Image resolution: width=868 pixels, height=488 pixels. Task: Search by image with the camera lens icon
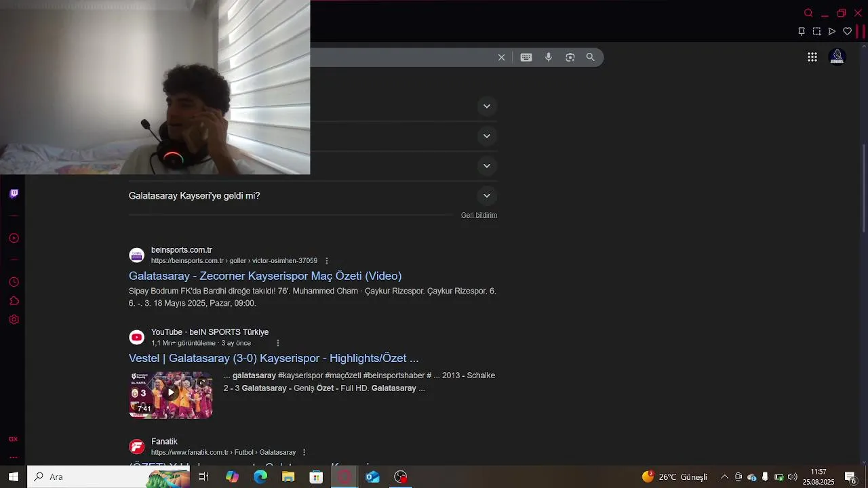(x=570, y=58)
